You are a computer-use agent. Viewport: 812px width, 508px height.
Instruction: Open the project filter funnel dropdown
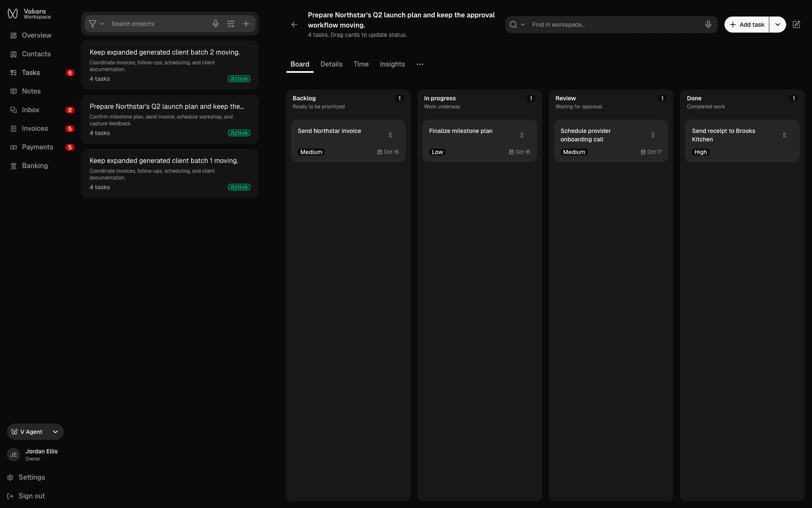pyautogui.click(x=96, y=24)
